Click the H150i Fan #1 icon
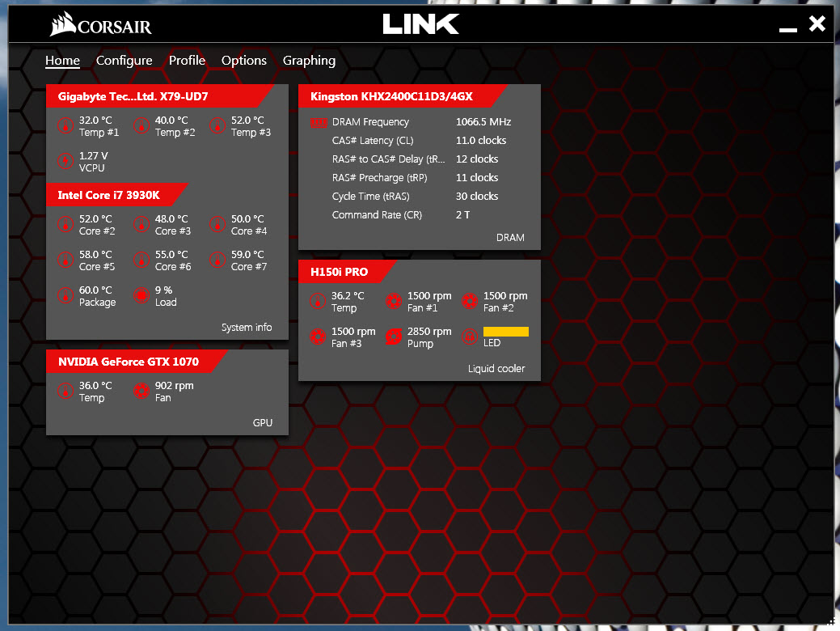The width and height of the screenshot is (840, 631). 394,301
